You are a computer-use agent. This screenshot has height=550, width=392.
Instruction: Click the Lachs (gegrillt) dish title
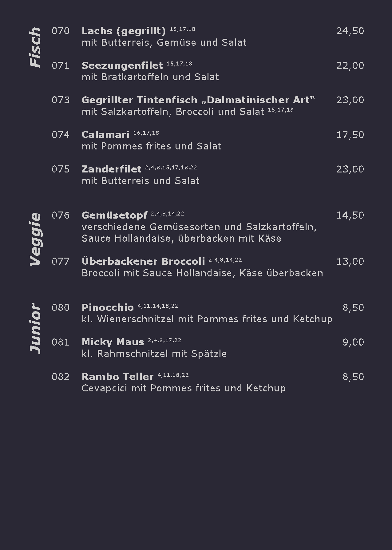124,31
